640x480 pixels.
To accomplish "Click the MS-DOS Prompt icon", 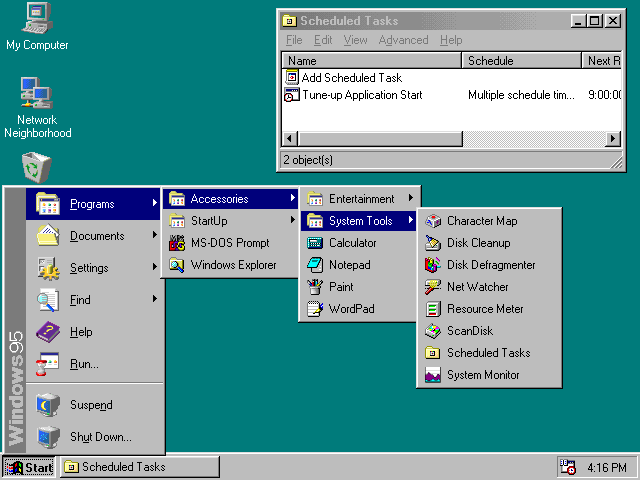I will click(177, 243).
